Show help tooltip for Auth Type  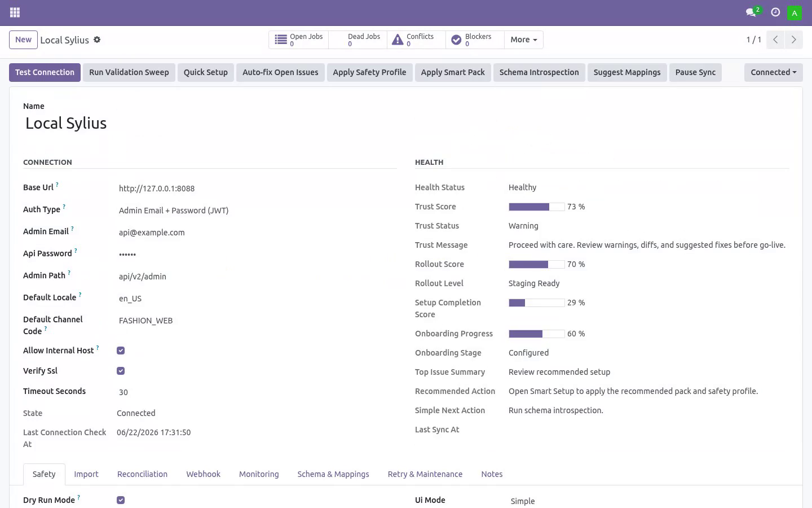64,207
